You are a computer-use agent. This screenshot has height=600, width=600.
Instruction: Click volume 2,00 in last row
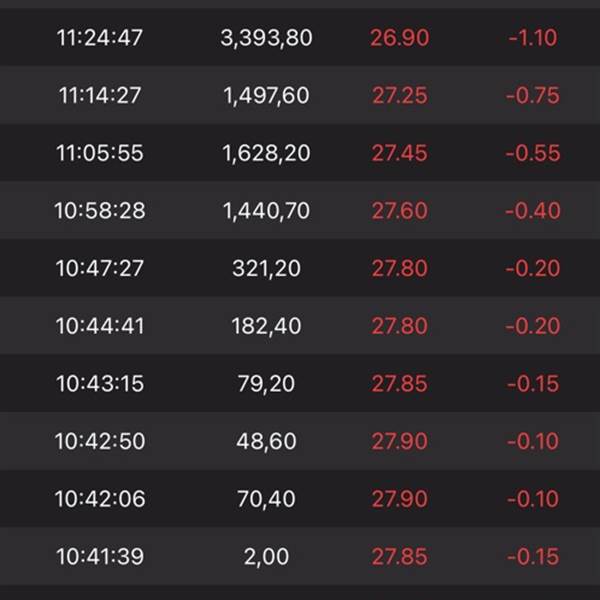point(266,557)
